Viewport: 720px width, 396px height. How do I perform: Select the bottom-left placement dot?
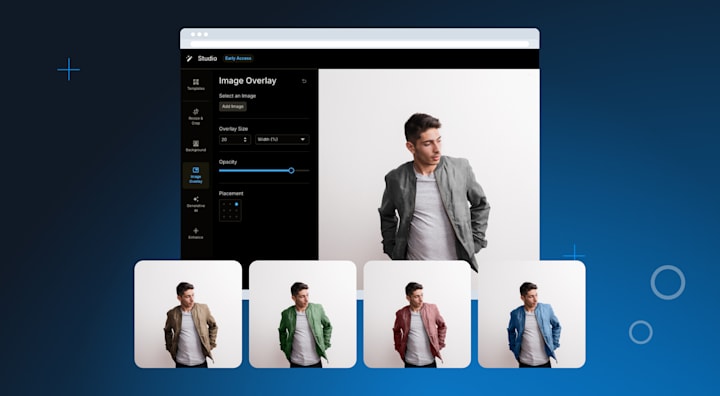coord(224,216)
